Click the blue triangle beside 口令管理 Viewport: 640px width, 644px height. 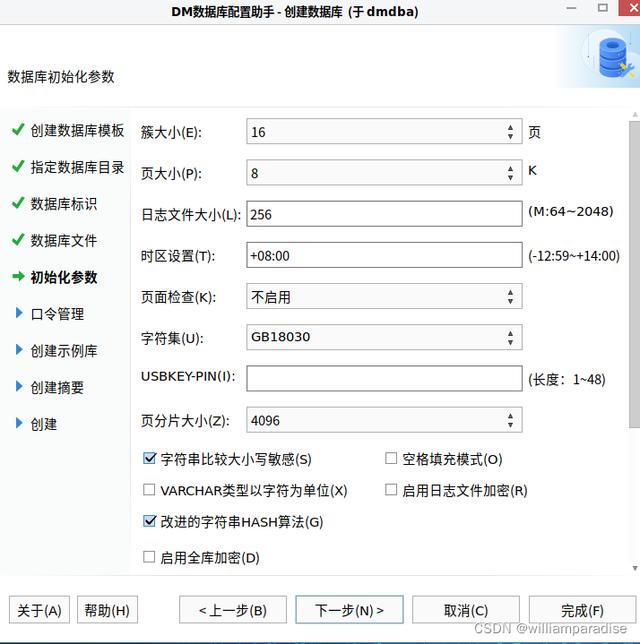point(19,313)
